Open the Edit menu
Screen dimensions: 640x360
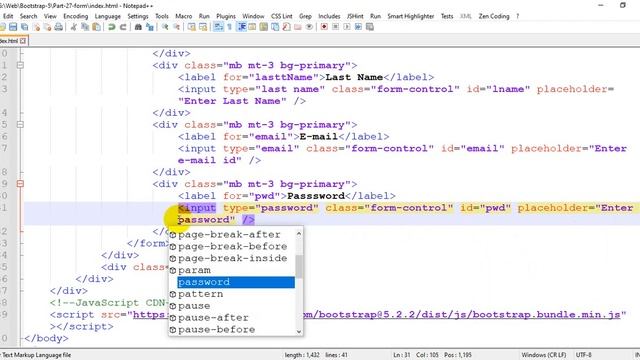[x=8, y=16]
